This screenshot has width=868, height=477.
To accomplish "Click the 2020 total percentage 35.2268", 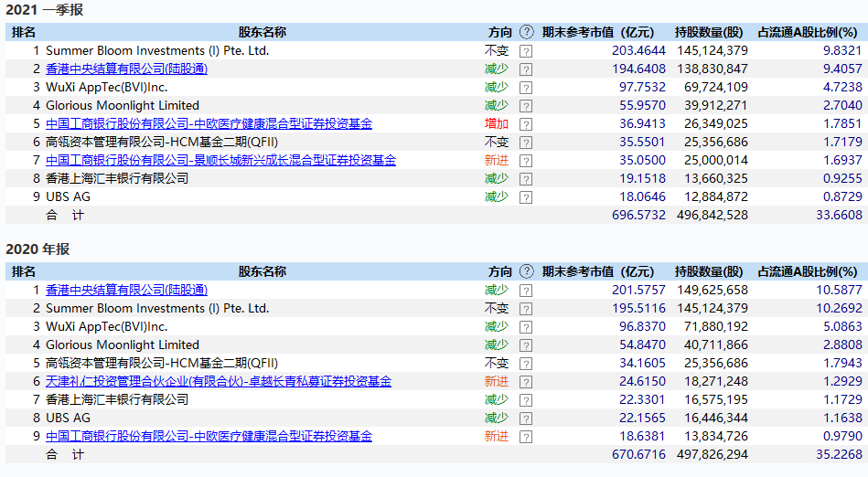I will [840, 454].
